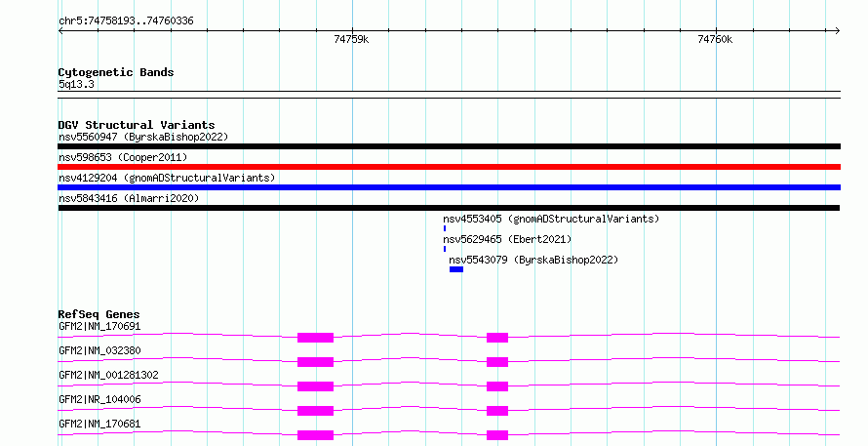The height and width of the screenshot is (446, 868).
Task: Select the narrower exon of GFM2|NM_032380
Action: tap(497, 362)
